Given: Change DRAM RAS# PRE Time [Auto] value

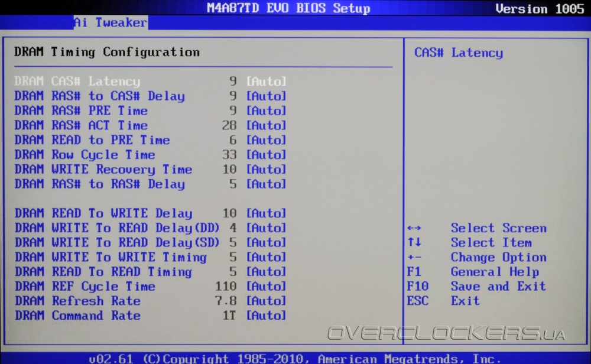Looking at the screenshot, I should pos(266,110).
